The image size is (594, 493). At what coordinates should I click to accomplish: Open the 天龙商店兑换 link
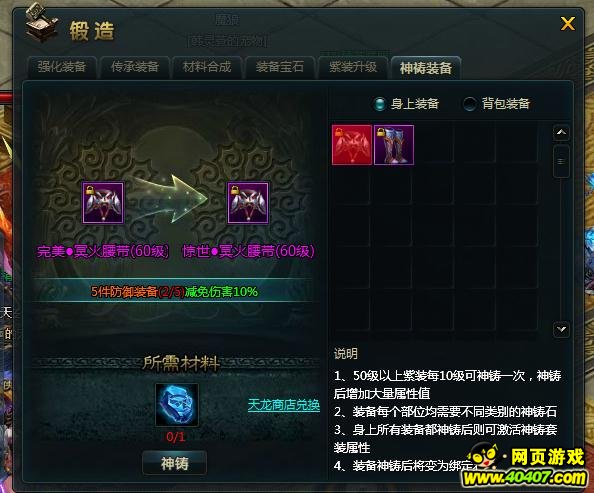(284, 405)
